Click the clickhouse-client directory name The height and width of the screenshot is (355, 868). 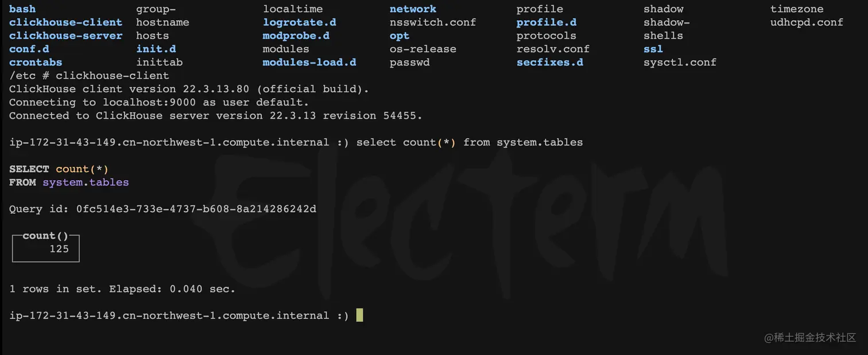coord(65,22)
